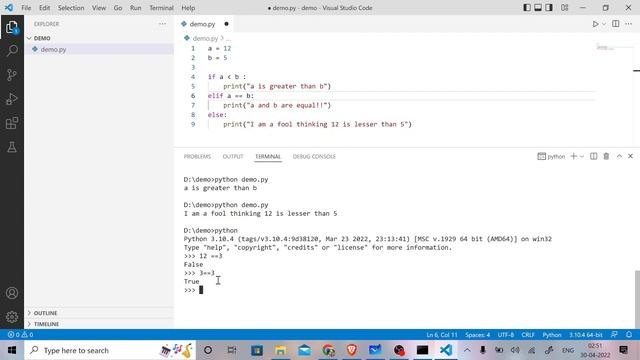Open the Run and Debug view
This screenshot has width=640, height=360.
pyautogui.click(x=12, y=99)
